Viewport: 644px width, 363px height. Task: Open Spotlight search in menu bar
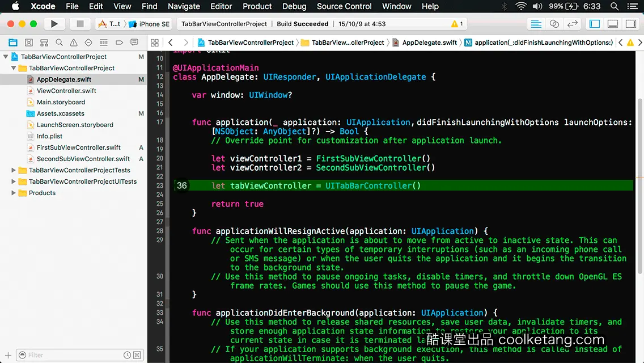(x=615, y=6)
